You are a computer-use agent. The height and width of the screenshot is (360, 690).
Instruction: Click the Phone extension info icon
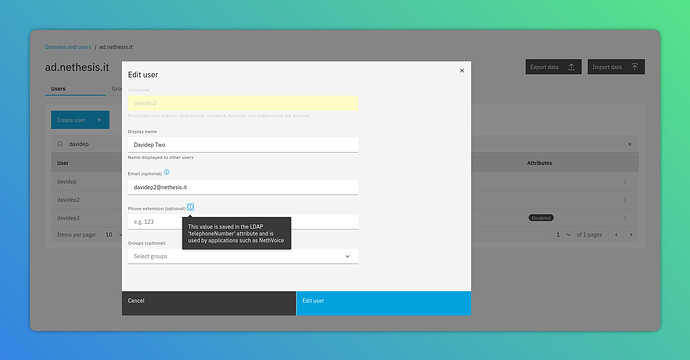point(190,207)
